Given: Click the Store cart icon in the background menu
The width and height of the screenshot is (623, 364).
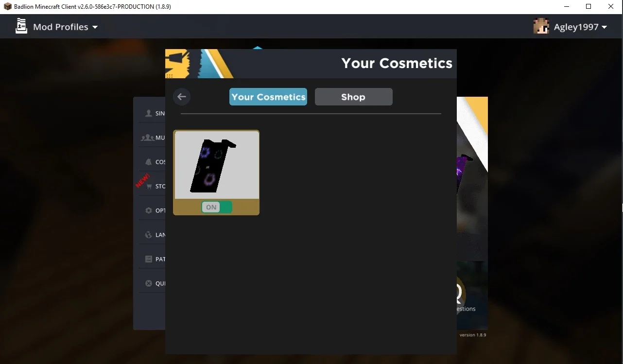Looking at the screenshot, I should 149,186.
